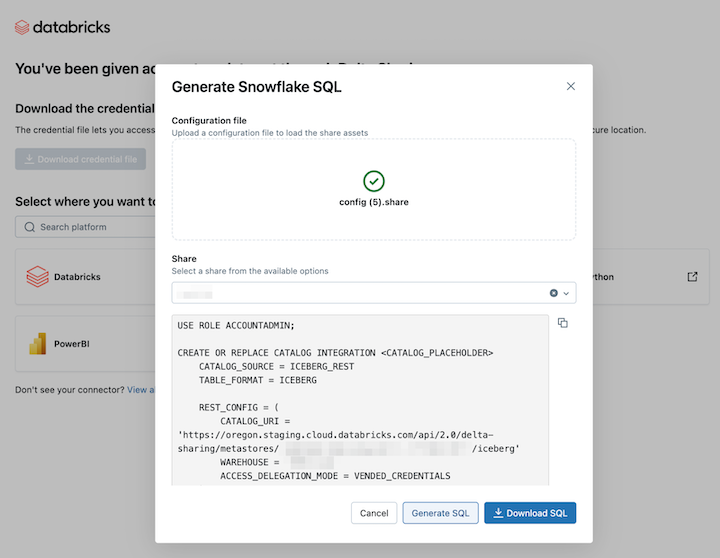The height and width of the screenshot is (558, 720).
Task: Click the search magnifier icon
Action: pos(29,227)
